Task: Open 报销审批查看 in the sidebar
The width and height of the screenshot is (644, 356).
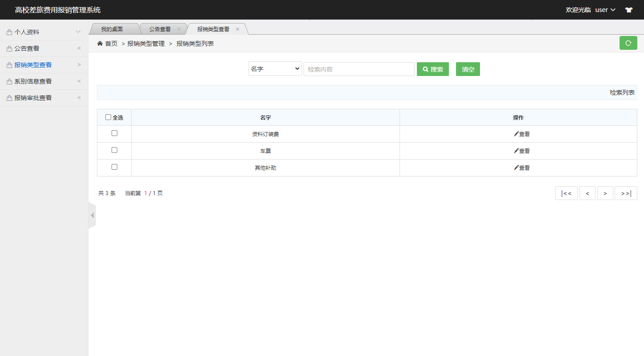Action: (44, 98)
